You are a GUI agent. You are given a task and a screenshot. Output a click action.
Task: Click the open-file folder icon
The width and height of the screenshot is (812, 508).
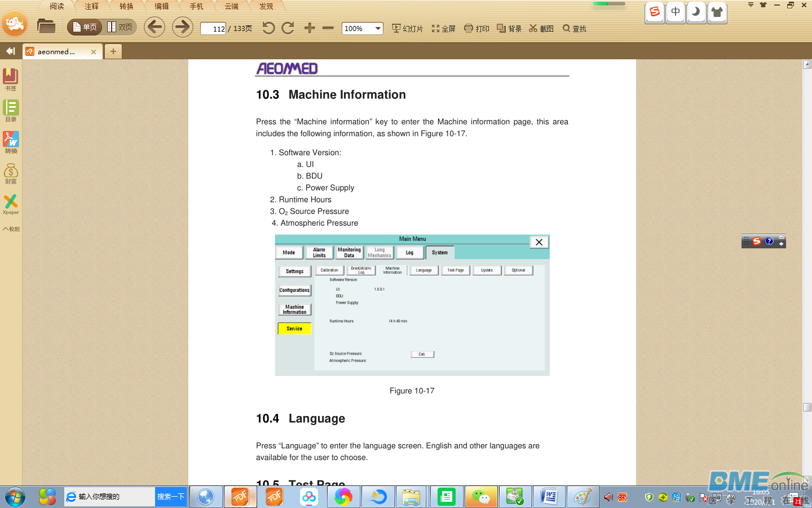tap(46, 27)
